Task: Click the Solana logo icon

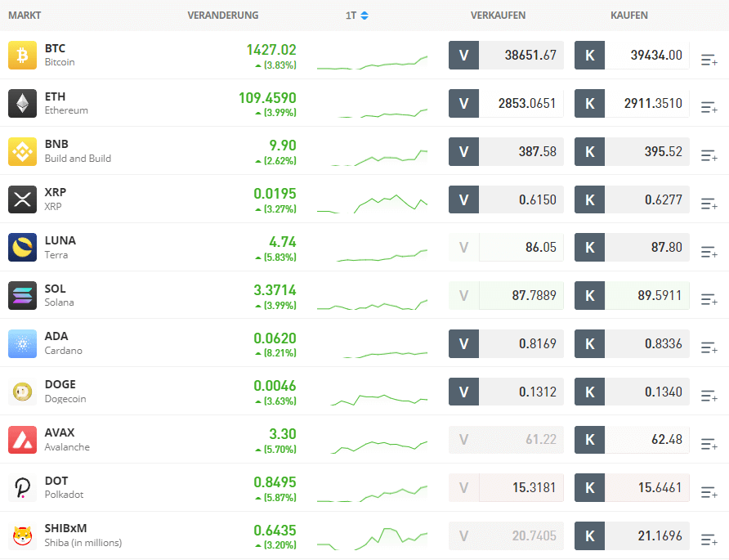Action: 22,295
